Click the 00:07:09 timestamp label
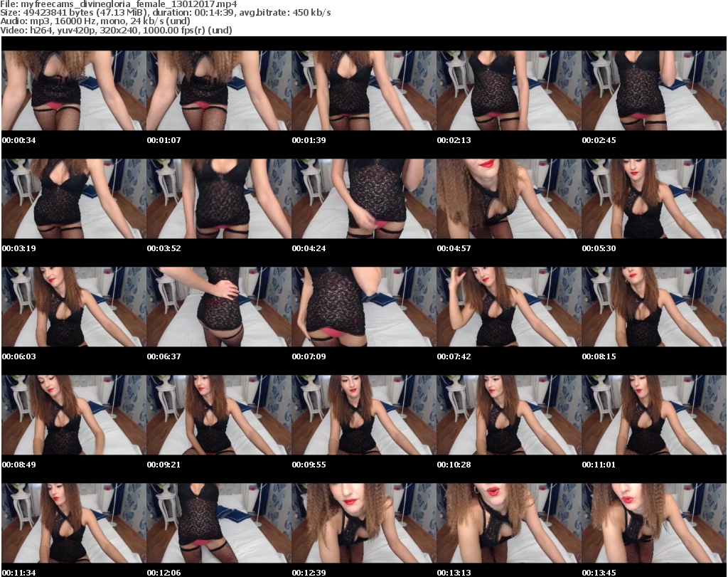 [x=309, y=356]
